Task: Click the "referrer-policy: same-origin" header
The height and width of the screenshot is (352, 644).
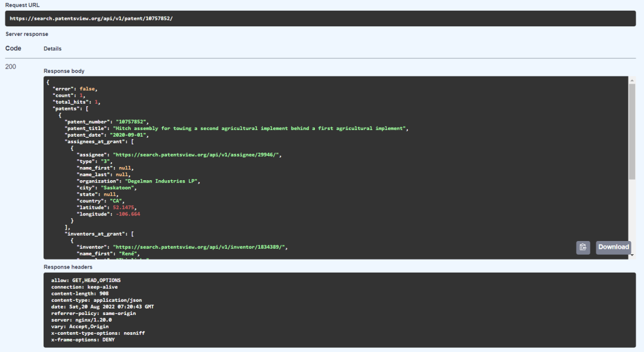Action: 93,313
